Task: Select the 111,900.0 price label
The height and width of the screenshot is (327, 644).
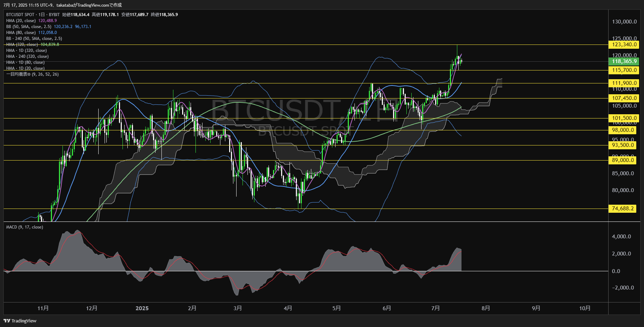Action: (x=624, y=83)
